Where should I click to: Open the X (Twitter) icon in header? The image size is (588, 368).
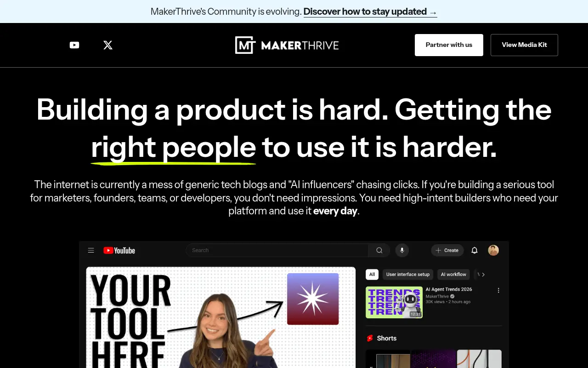[108, 45]
